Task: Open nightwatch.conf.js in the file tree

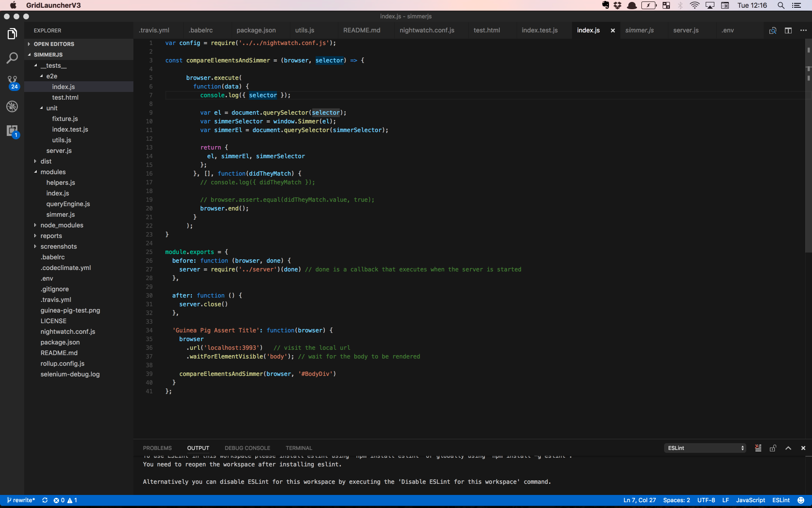Action: [68, 331]
